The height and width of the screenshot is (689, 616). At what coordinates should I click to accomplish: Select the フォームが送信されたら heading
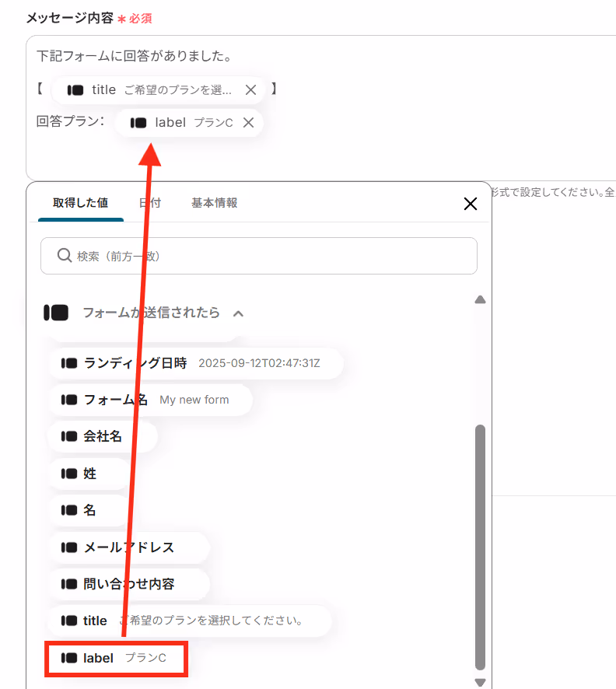point(151,313)
